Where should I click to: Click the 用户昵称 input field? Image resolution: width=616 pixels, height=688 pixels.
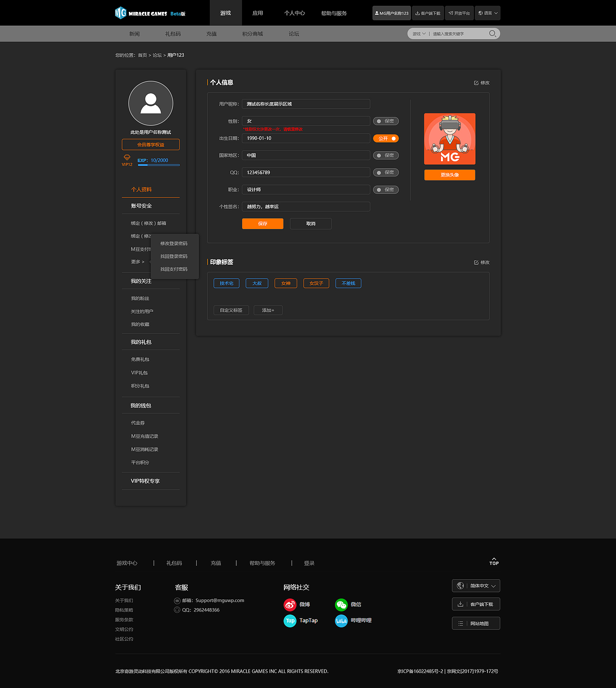point(306,104)
